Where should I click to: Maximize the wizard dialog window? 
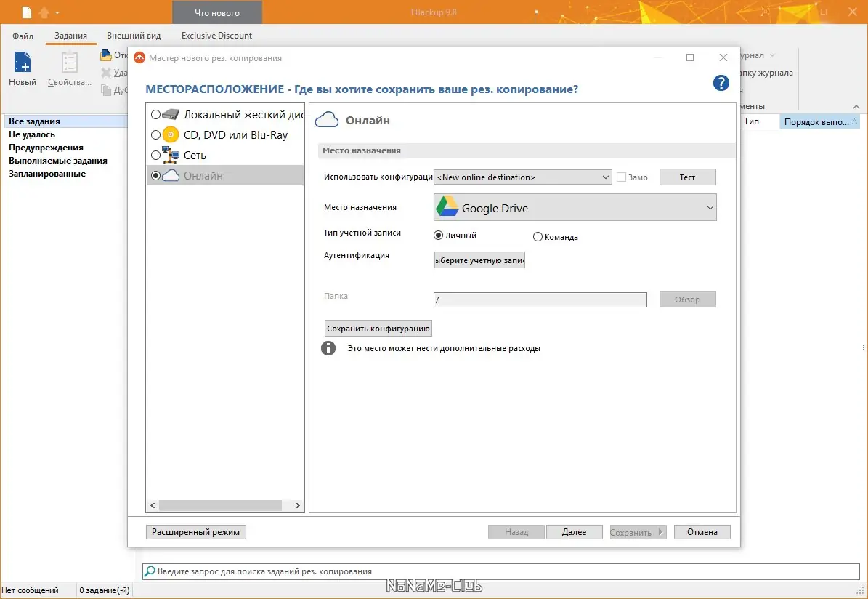690,57
